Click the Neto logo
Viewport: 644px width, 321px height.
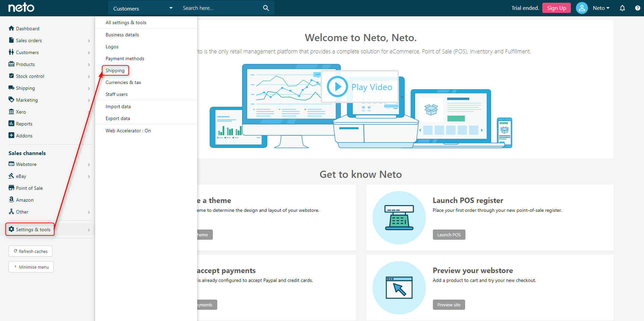click(21, 7)
